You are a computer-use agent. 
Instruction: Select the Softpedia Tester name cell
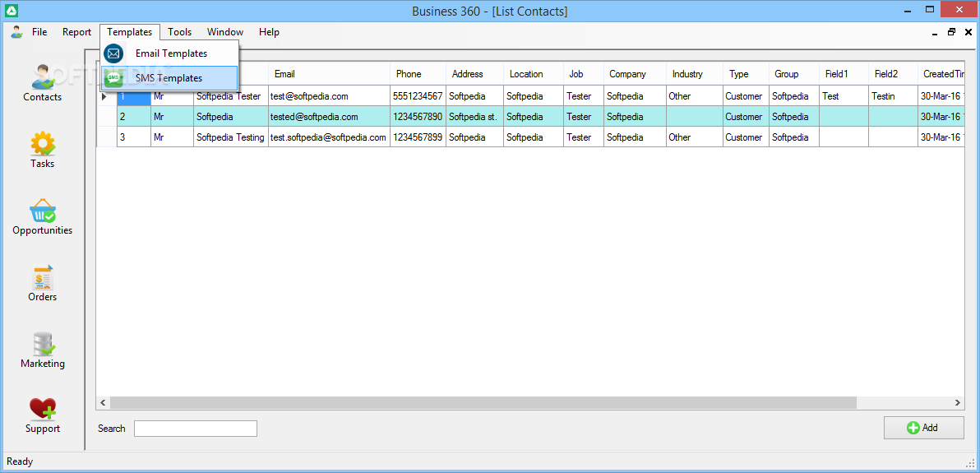231,96
